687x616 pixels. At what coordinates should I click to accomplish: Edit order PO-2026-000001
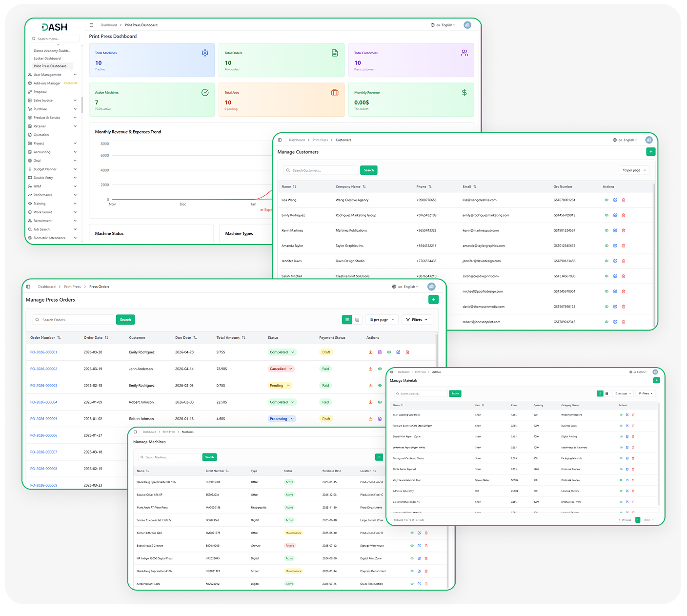point(398,352)
